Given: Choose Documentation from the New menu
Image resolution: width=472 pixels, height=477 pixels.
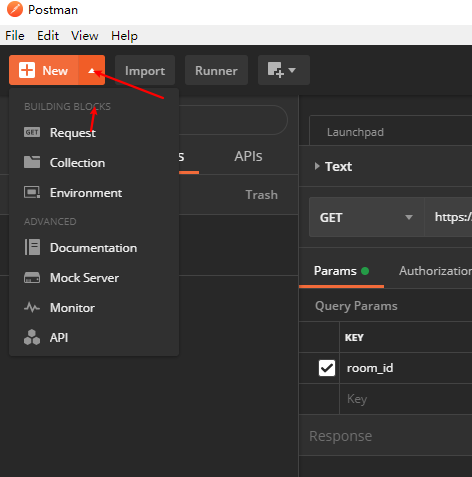Looking at the screenshot, I should [94, 247].
